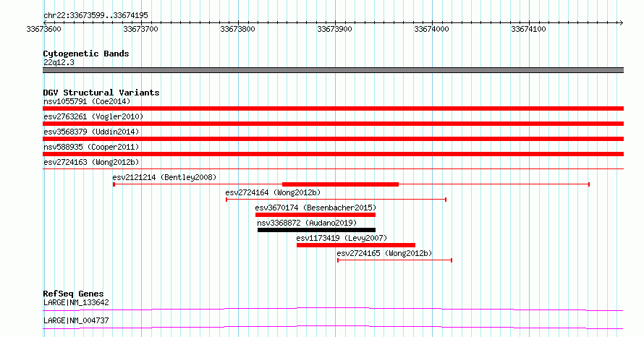Click the ruler's right arrowhead
Image resolution: width=644 pixels, height=337 pixels.
click(x=621, y=23)
